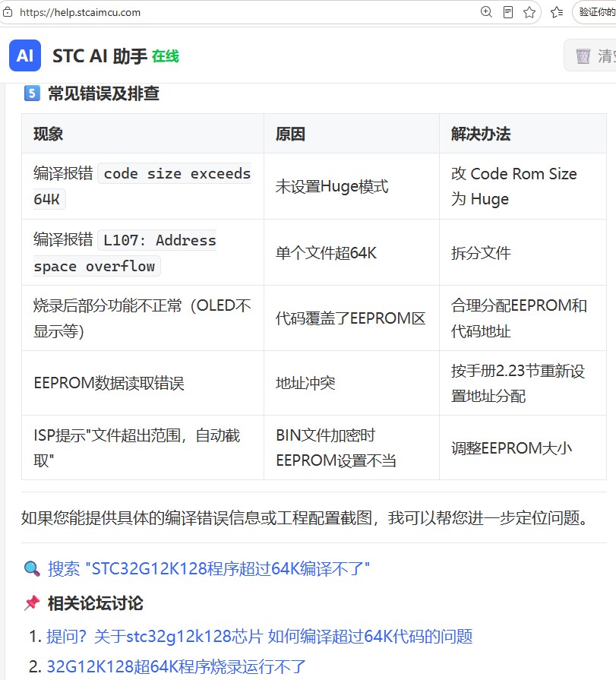Click the 烧录后部分功能不正常 cell
The height and width of the screenshot is (680, 616).
click(x=143, y=318)
